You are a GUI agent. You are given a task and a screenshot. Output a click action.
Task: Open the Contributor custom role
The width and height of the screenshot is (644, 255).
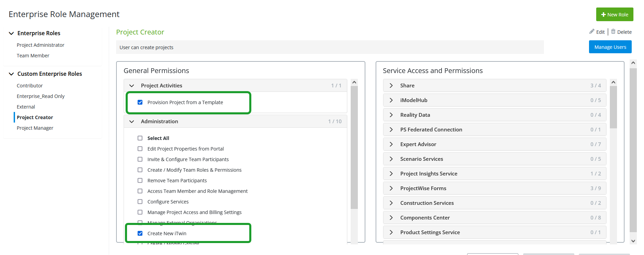coord(30,86)
